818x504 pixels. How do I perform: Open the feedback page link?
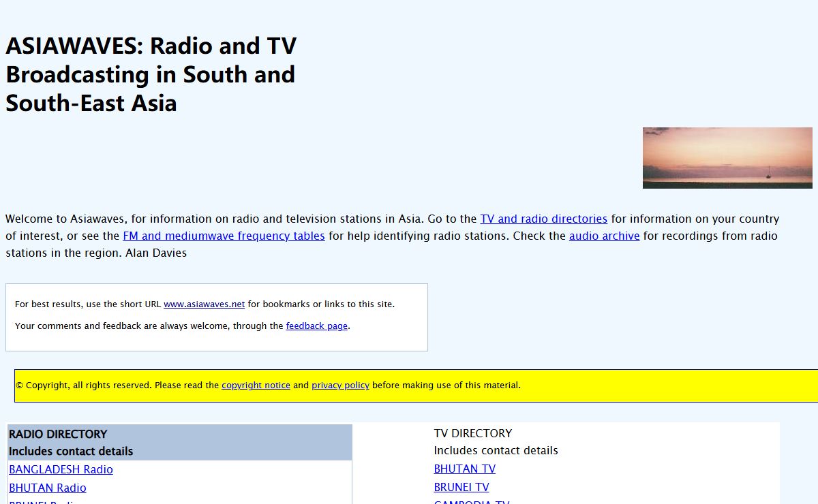click(316, 326)
